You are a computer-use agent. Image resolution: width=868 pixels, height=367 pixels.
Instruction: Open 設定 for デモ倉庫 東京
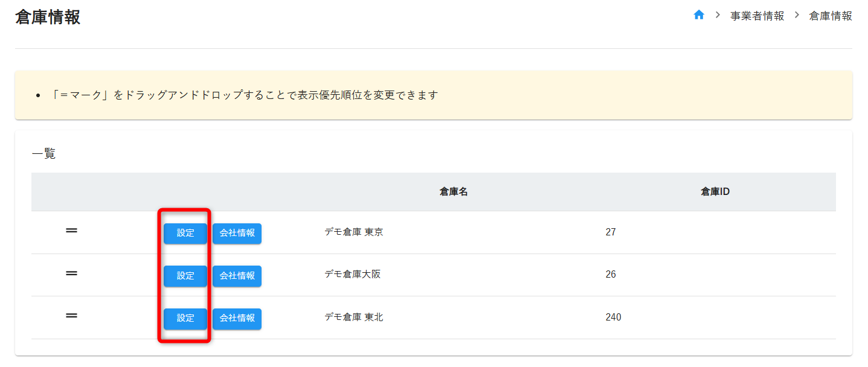[x=185, y=233]
